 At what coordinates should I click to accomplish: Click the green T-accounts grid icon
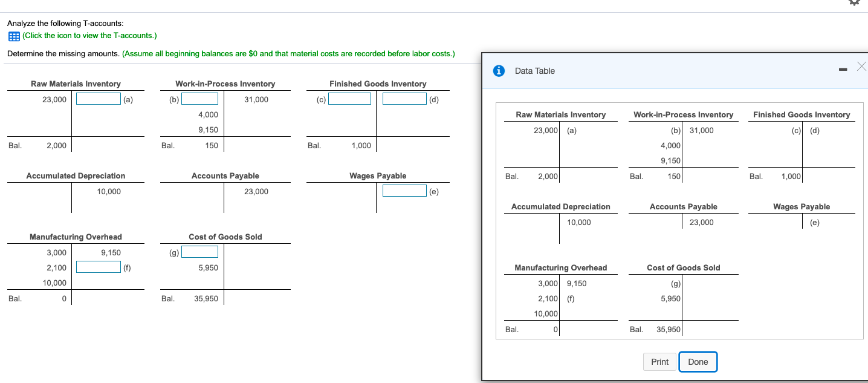coord(13,36)
